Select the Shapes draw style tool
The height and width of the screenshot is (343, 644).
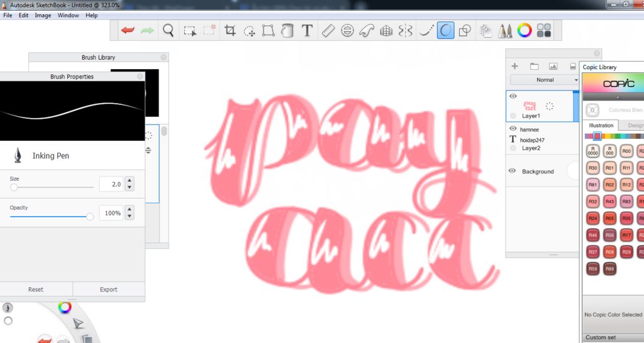[x=465, y=30]
